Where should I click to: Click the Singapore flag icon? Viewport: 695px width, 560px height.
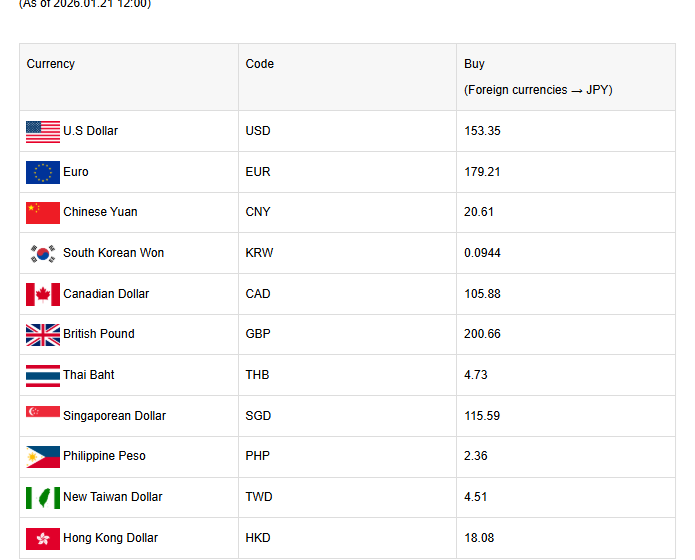43,415
